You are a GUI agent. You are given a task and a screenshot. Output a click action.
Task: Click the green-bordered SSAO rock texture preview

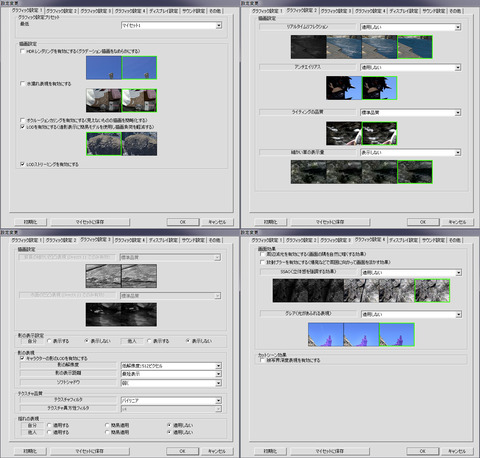click(x=432, y=291)
